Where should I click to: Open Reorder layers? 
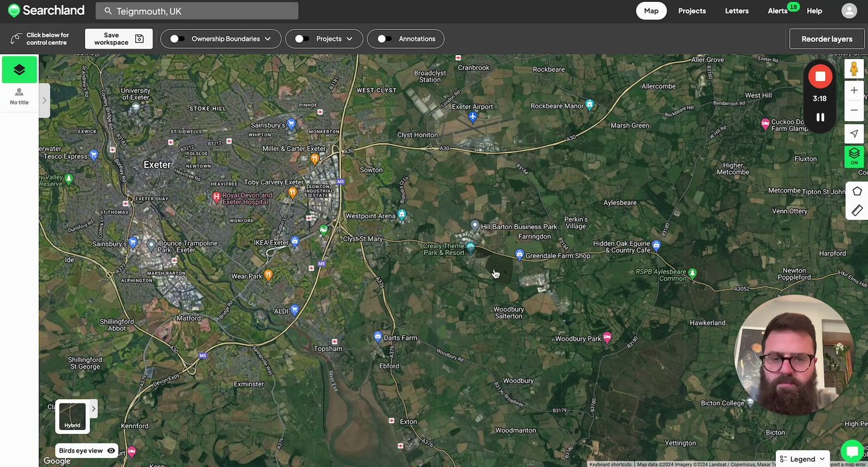[x=826, y=39]
